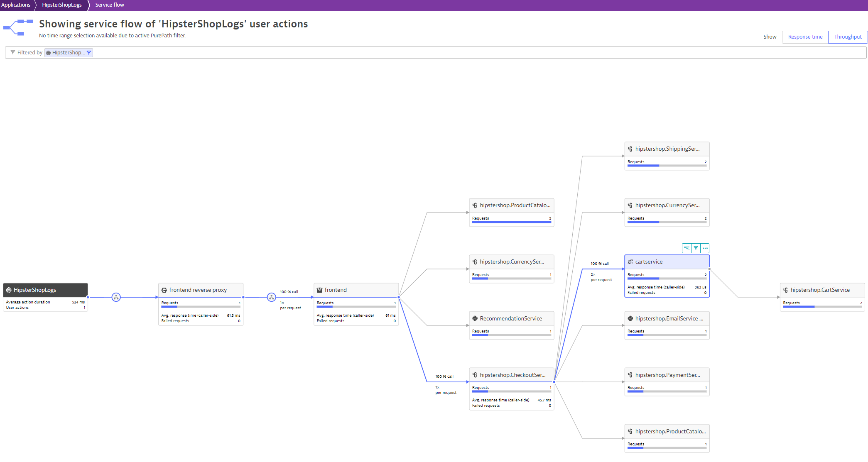868x462 pixels.
Task: Click the Requests bar on cartservice
Action: pos(667,279)
